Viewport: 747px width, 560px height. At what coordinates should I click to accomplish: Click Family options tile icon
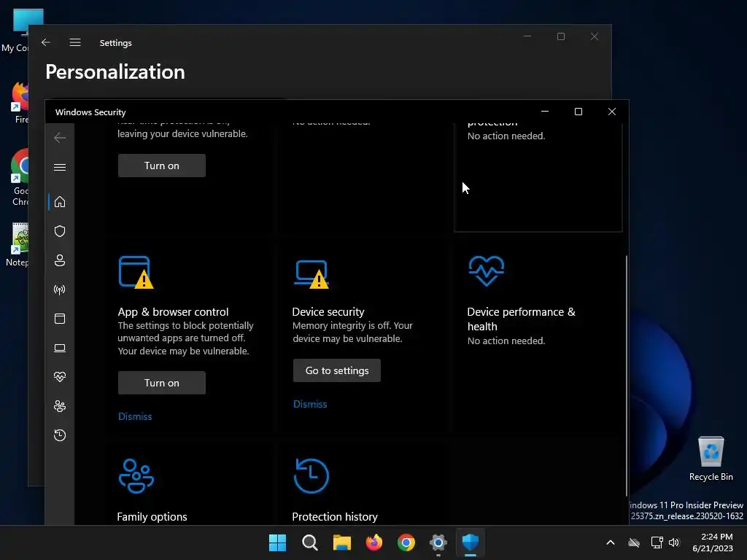click(136, 475)
